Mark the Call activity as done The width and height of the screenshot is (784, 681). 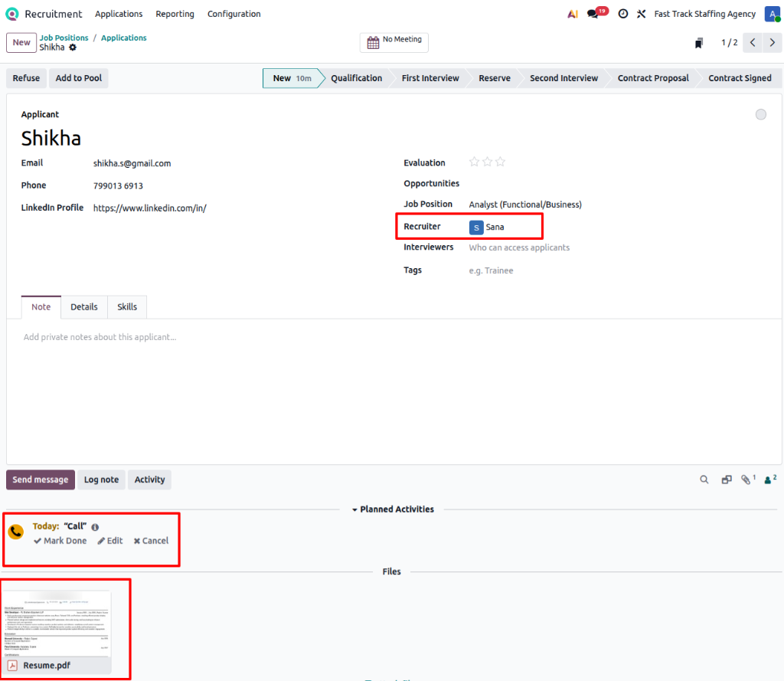(x=60, y=541)
